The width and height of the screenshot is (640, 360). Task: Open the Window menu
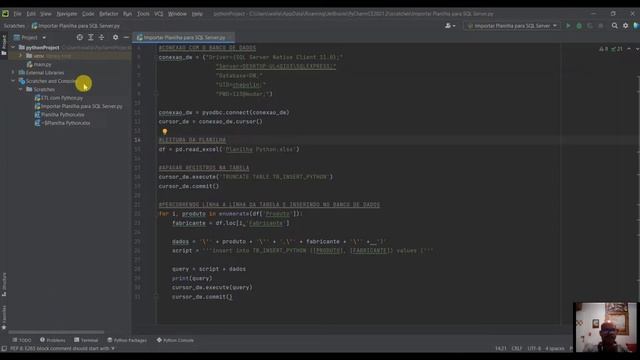click(x=177, y=13)
